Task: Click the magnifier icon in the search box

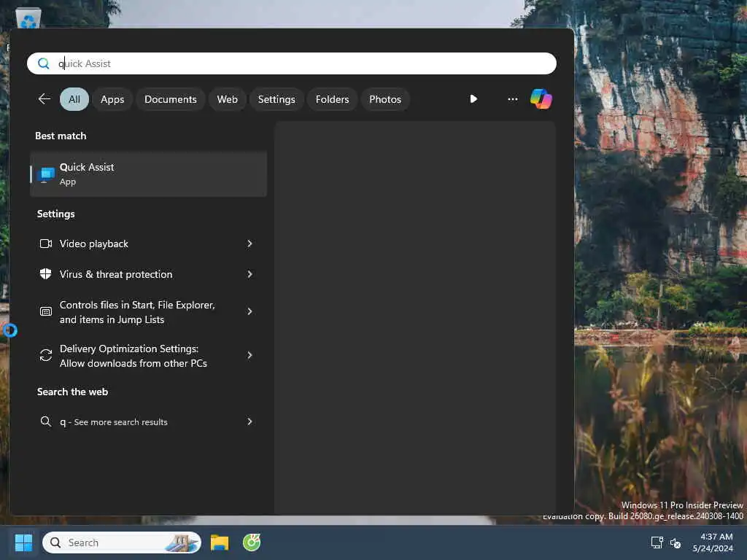Action: (x=43, y=63)
